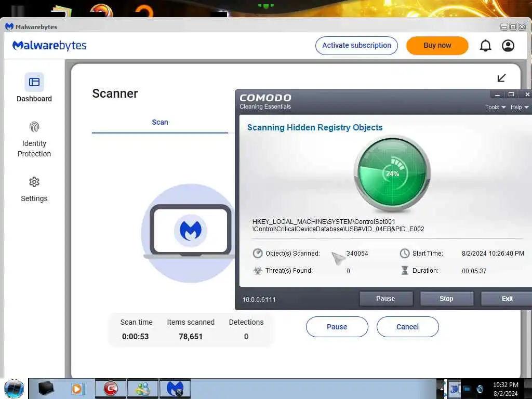Click the scanned registry key path text
Viewport: 532px width, 399px height.
tap(338, 225)
